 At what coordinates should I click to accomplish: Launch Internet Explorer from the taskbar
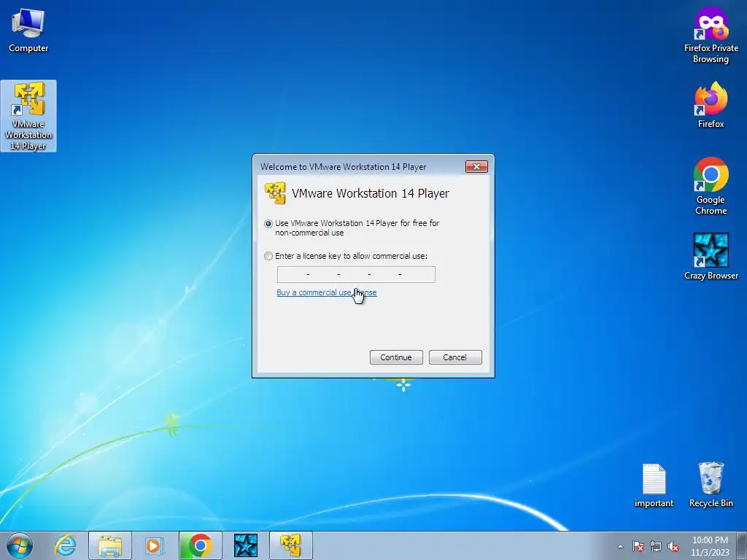tap(65, 545)
